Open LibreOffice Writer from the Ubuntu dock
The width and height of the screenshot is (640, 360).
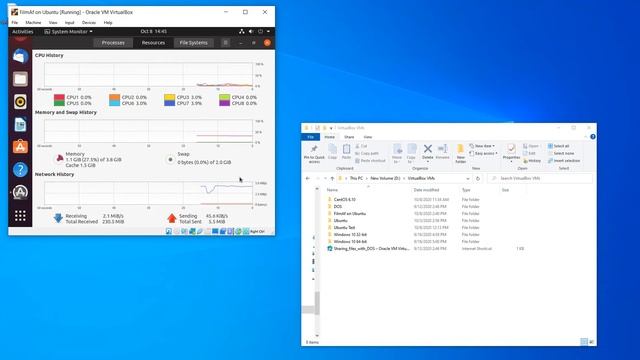[x=20, y=124]
